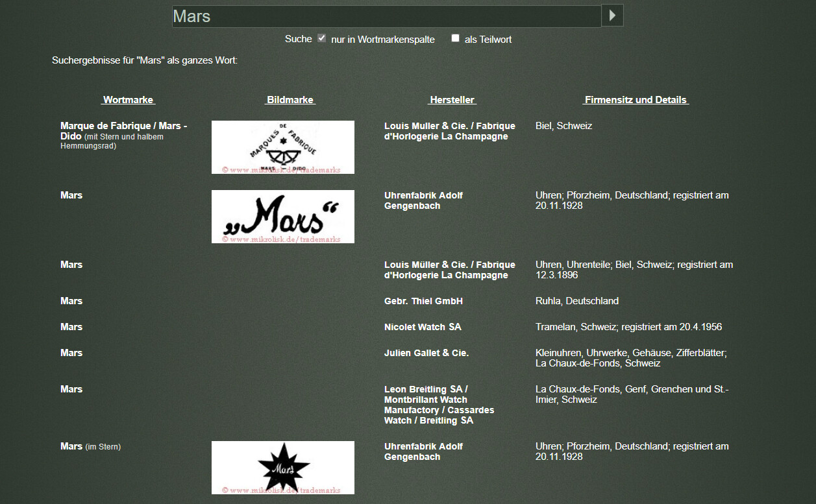Click 'Biel, Schweiz' details text
Image resolution: width=816 pixels, height=504 pixels.
click(x=563, y=126)
